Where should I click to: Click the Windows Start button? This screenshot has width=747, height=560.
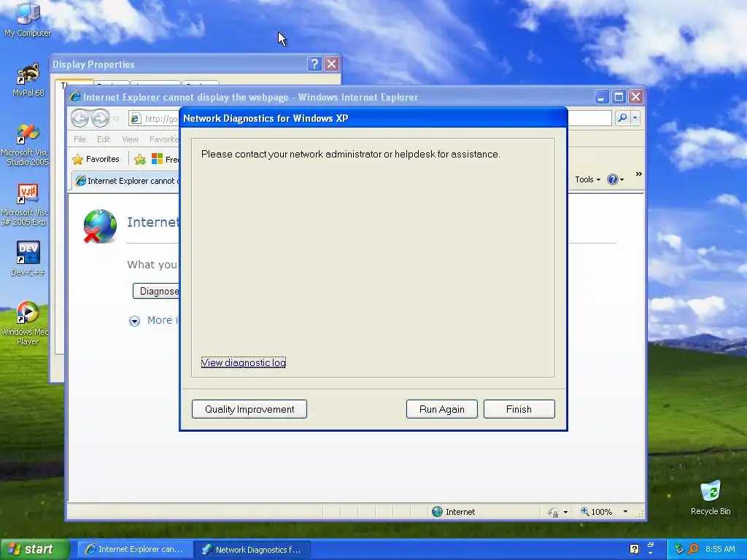coord(34,549)
